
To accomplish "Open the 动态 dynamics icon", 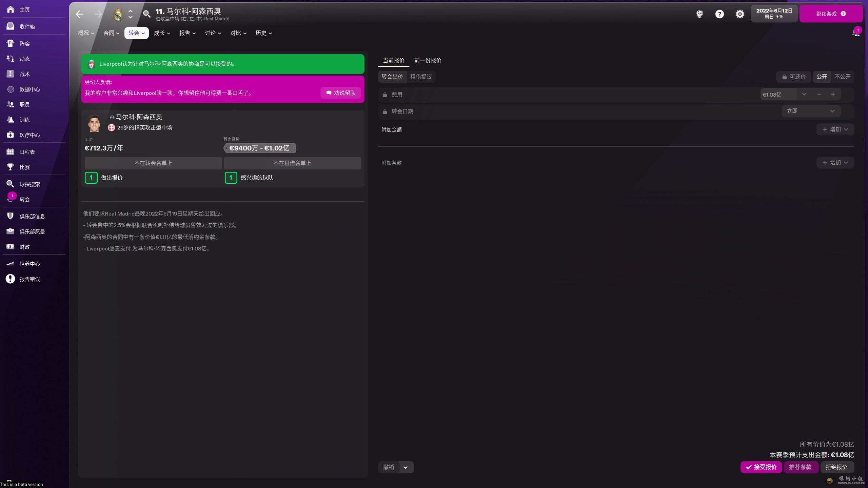I will click(x=11, y=59).
